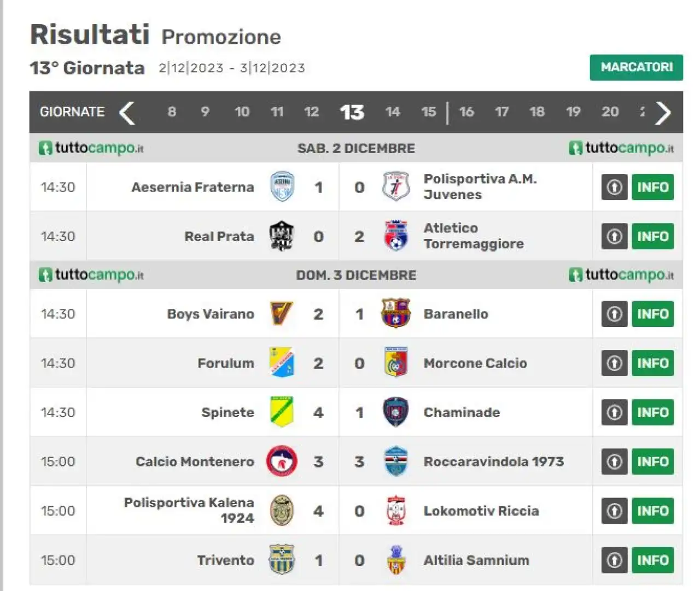Click the up-arrow icon for Forulum match
Screen dimensions: 700x591
click(614, 363)
